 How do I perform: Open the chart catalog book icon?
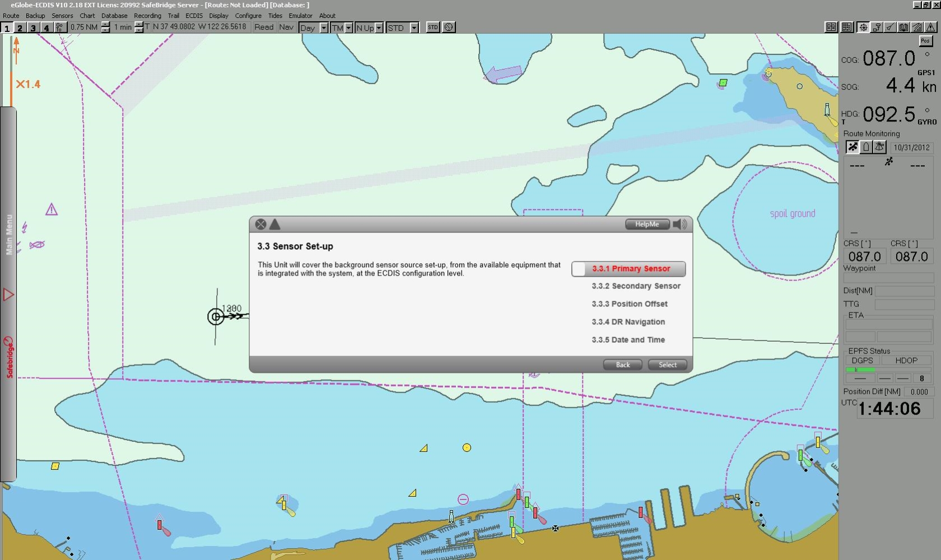(x=903, y=27)
